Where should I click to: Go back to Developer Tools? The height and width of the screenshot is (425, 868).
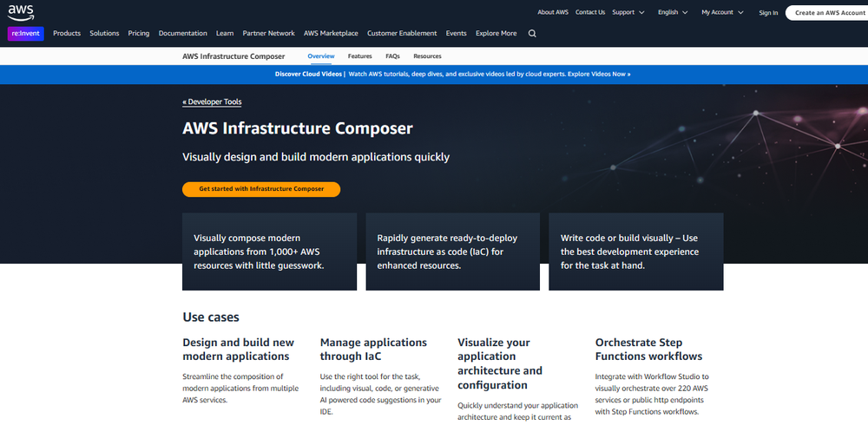[x=212, y=101]
